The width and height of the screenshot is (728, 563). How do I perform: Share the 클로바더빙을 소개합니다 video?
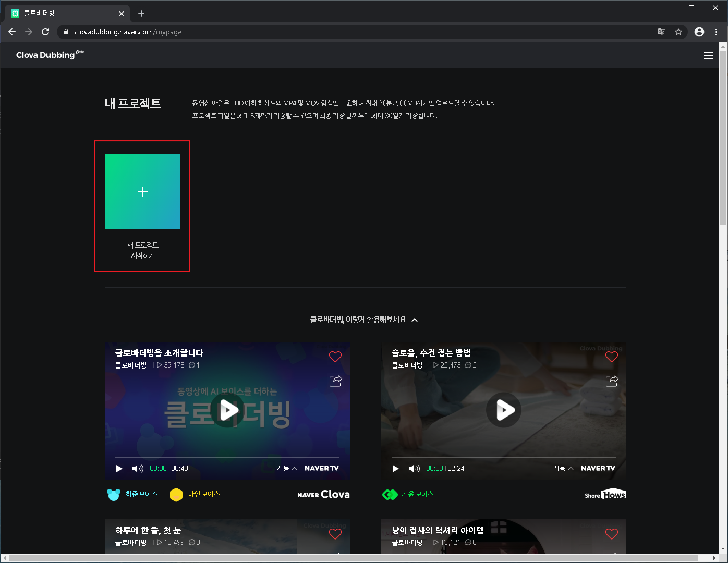(x=336, y=381)
